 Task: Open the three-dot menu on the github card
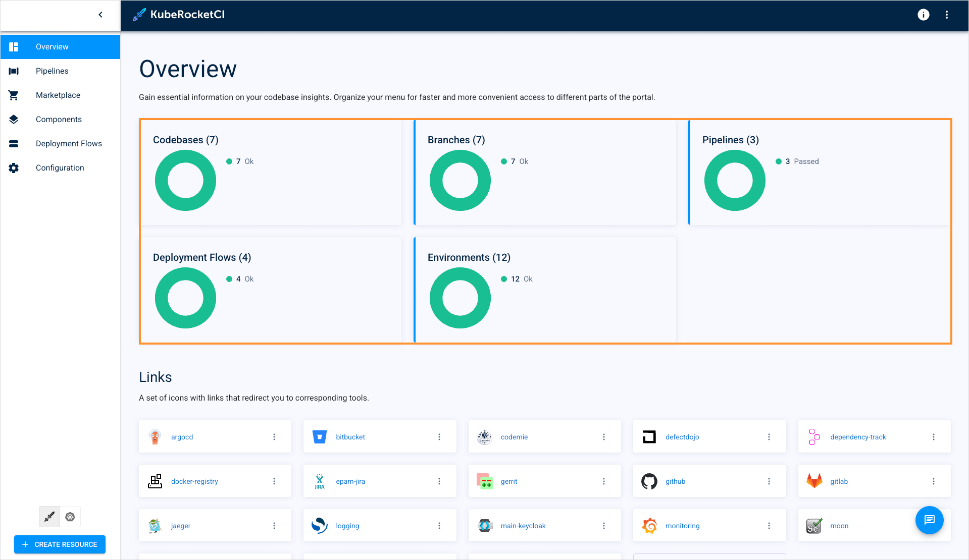(769, 481)
